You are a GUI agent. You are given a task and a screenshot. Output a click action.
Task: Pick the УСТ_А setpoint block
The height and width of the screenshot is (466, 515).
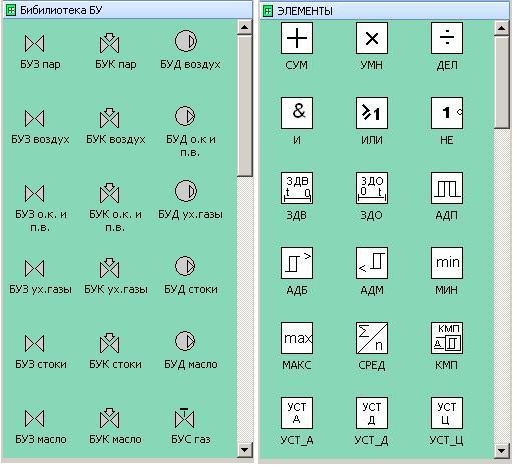coord(297,413)
